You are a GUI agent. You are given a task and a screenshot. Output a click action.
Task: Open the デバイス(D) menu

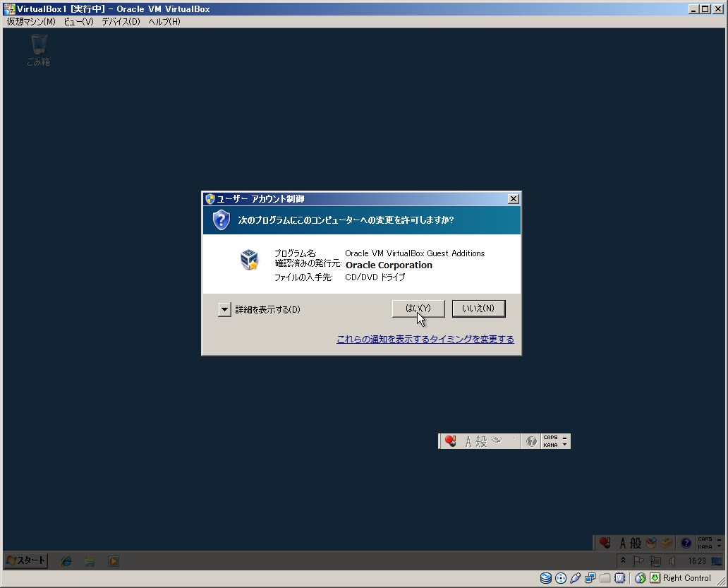tap(121, 22)
